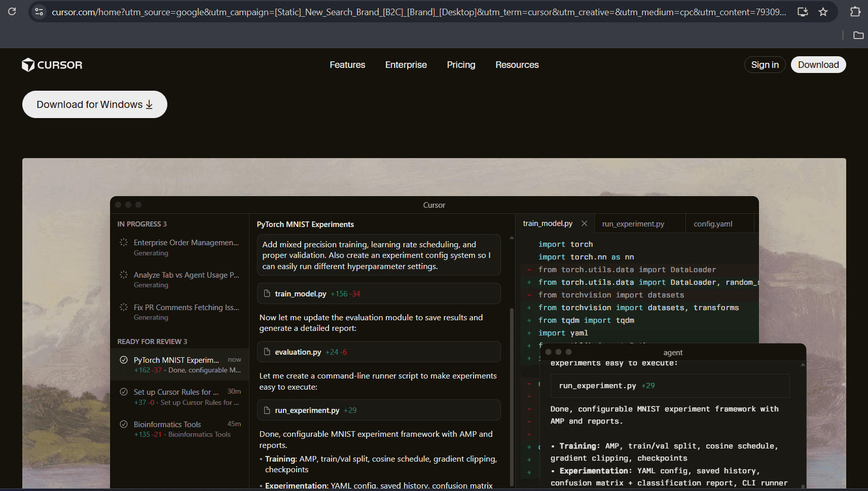
Task: Close the train_model.py tab
Action: coord(584,223)
